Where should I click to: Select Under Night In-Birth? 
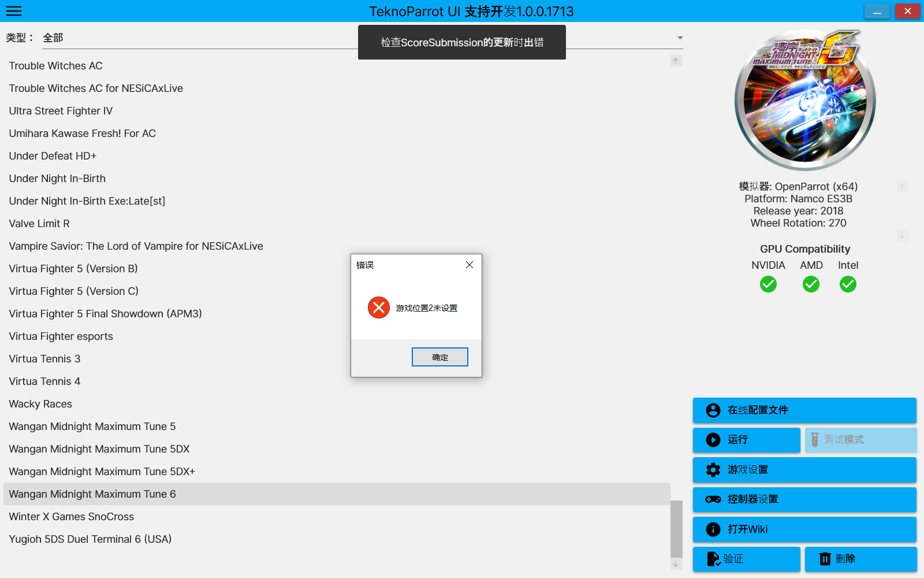[337, 179]
